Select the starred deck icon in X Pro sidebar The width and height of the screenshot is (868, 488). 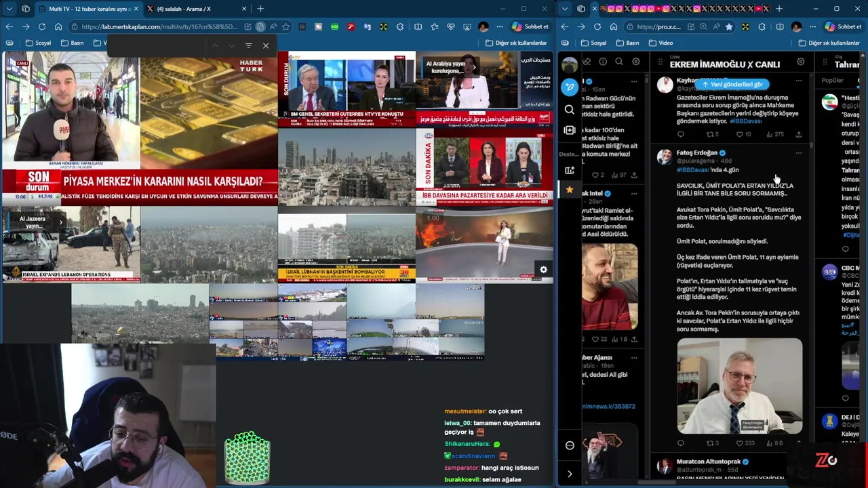pos(570,189)
